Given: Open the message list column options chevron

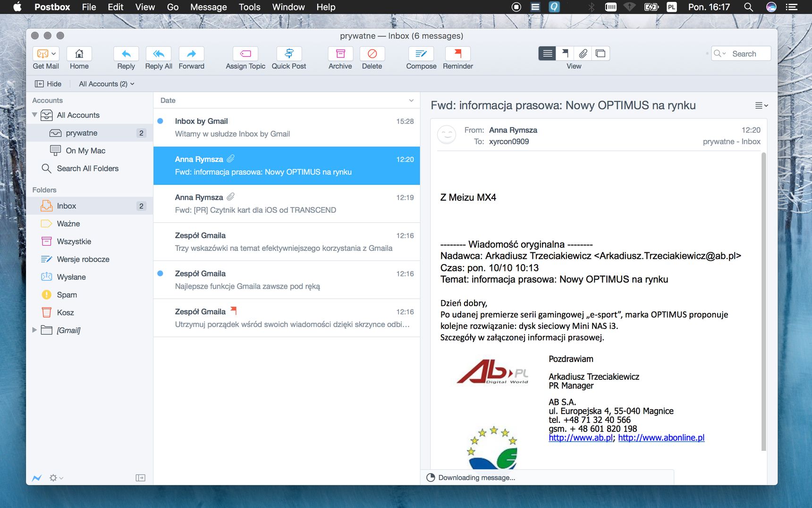Looking at the screenshot, I should click(411, 100).
